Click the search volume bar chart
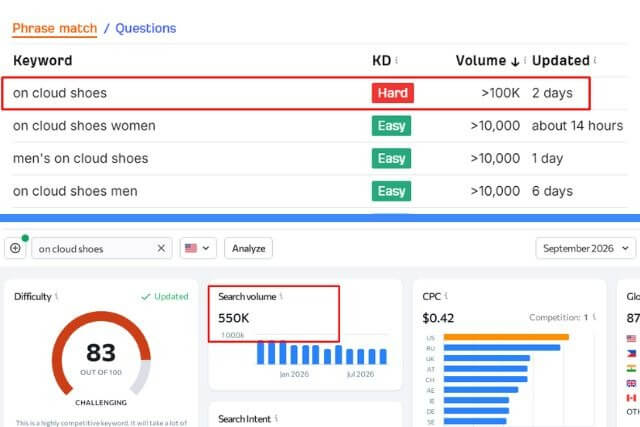The width and height of the screenshot is (640, 427). coord(322,353)
